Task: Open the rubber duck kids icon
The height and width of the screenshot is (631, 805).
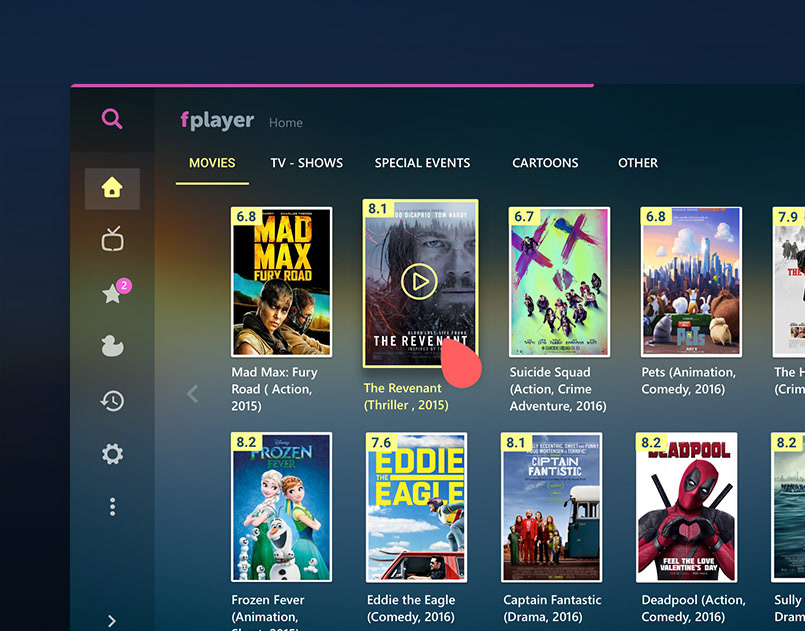Action: [112, 346]
